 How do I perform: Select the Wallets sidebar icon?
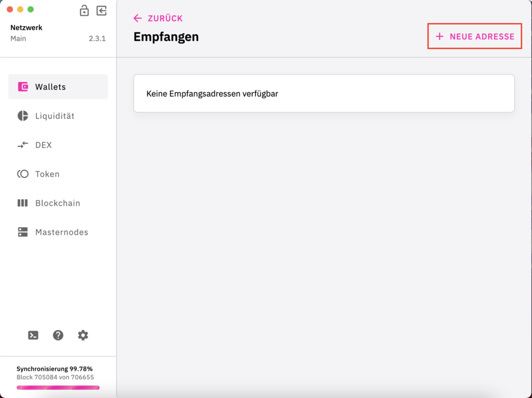click(x=23, y=86)
